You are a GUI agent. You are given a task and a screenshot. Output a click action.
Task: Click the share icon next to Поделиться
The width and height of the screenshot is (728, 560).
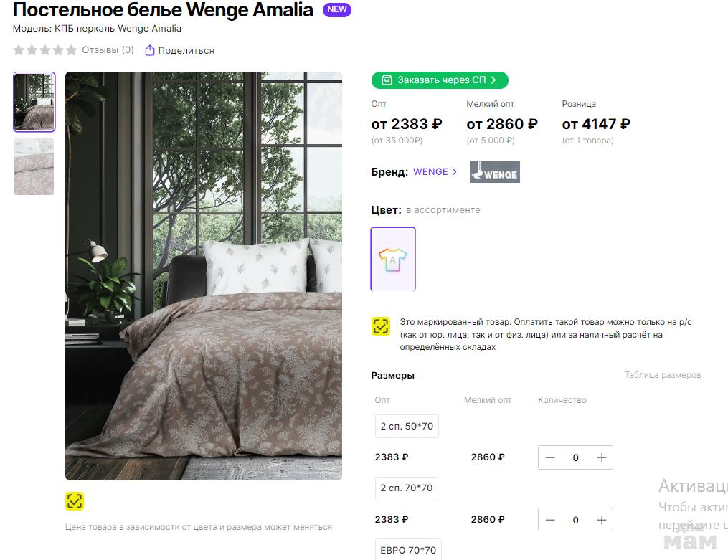click(149, 50)
